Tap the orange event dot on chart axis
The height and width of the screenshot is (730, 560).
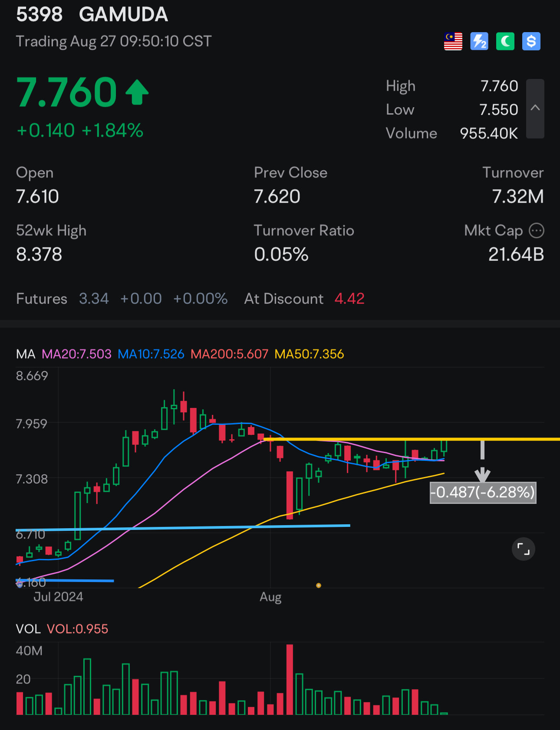pyautogui.click(x=319, y=585)
